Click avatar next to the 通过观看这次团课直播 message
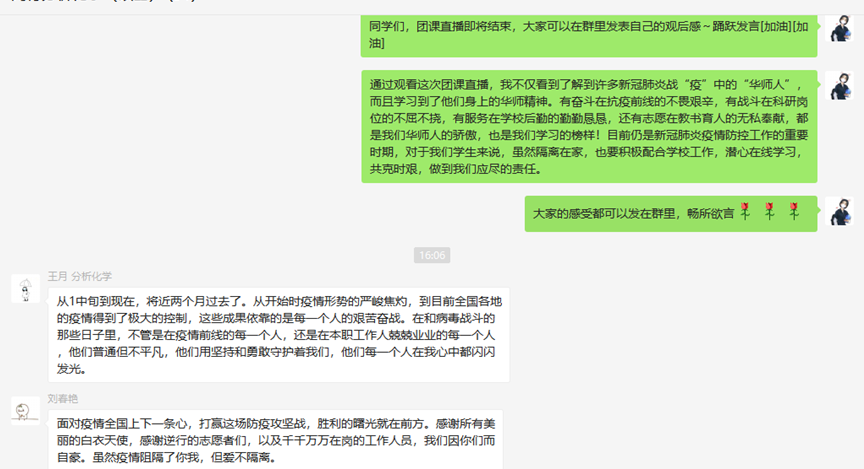The width and height of the screenshot is (864, 469). pos(839,86)
